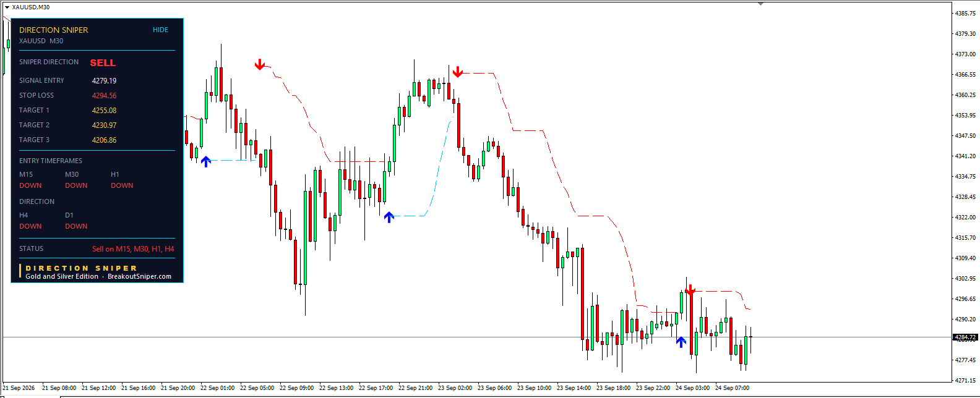Click the TARGET 1 label
This screenshot has height=398, width=980.
tap(34, 110)
